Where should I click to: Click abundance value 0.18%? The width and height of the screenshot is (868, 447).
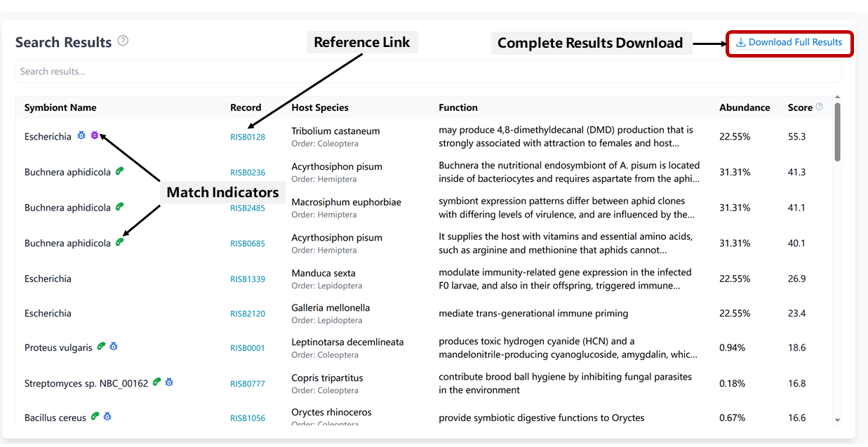click(x=732, y=384)
